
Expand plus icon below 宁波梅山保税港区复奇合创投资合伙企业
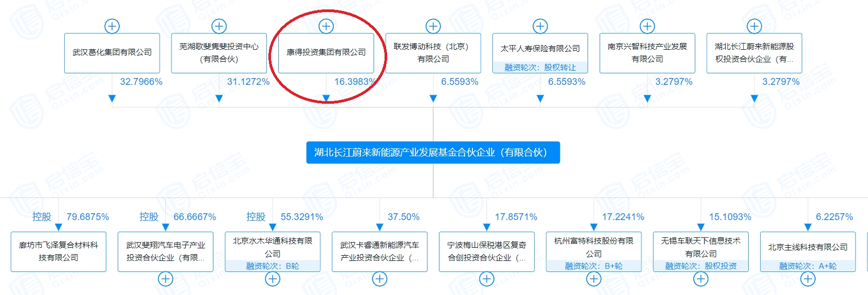[x=487, y=279]
